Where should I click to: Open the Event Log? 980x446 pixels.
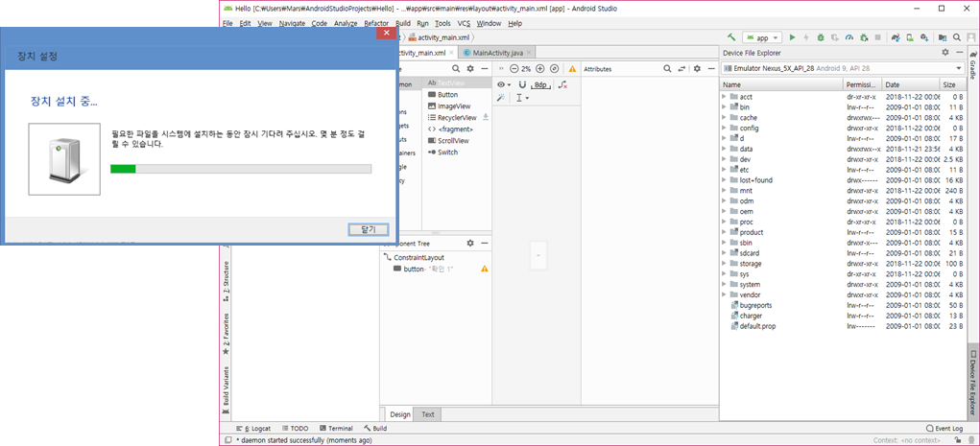(x=944, y=429)
